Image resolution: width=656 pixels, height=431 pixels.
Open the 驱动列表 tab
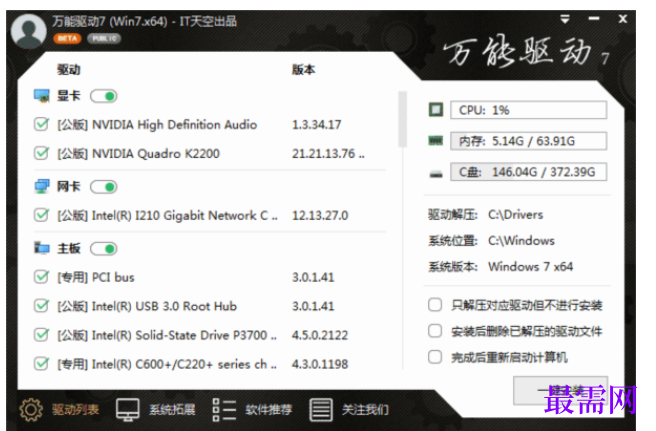click(75, 409)
